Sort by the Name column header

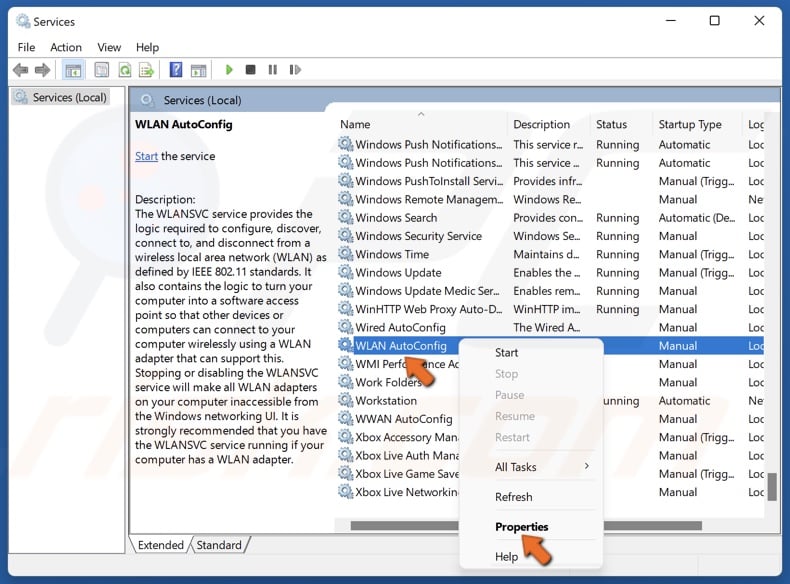(421, 124)
